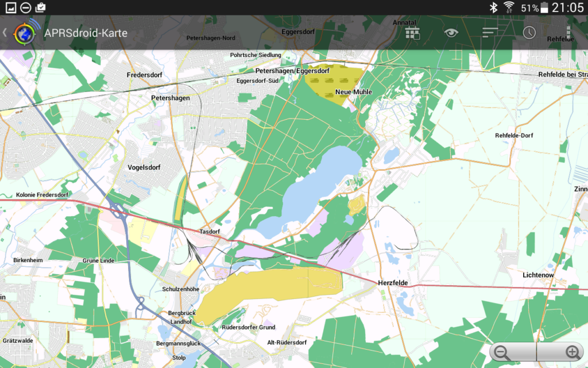Go back using the left chevron
This screenshot has width=588, height=368.
click(x=5, y=33)
